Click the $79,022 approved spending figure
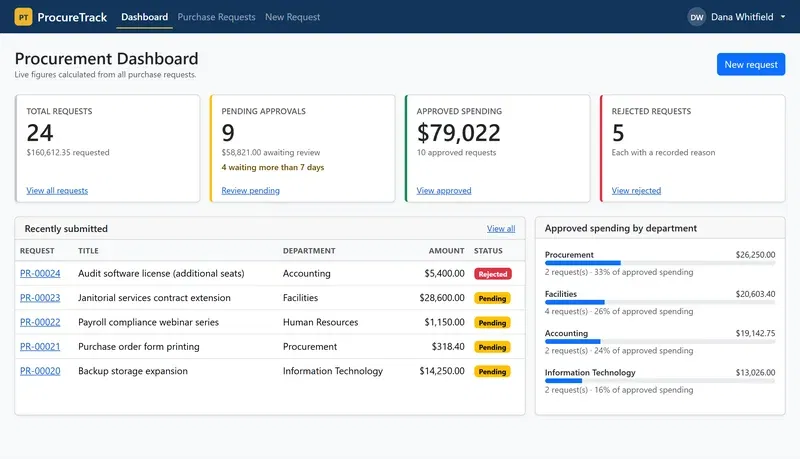800x459 pixels. tap(459, 133)
